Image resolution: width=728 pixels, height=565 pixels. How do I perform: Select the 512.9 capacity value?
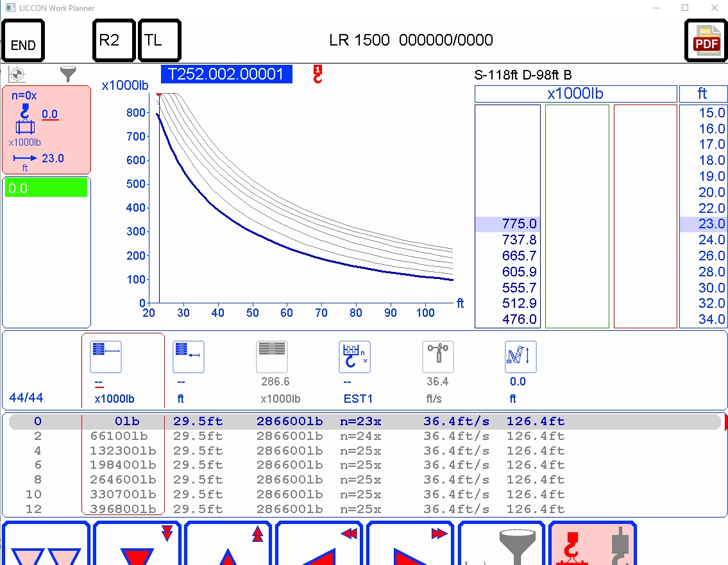[x=519, y=303]
